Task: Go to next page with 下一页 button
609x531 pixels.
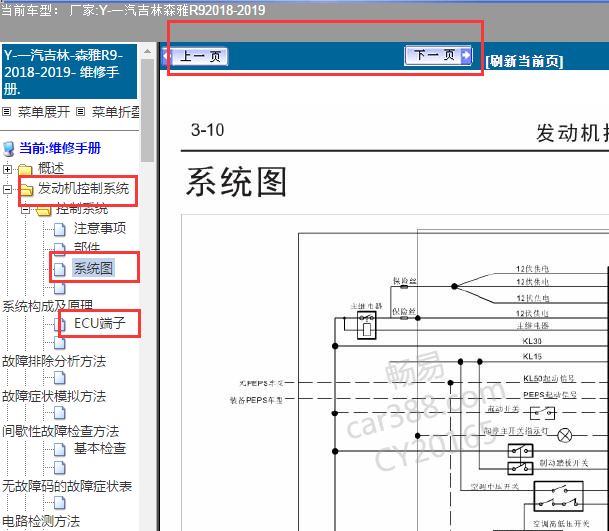Action: tap(438, 55)
